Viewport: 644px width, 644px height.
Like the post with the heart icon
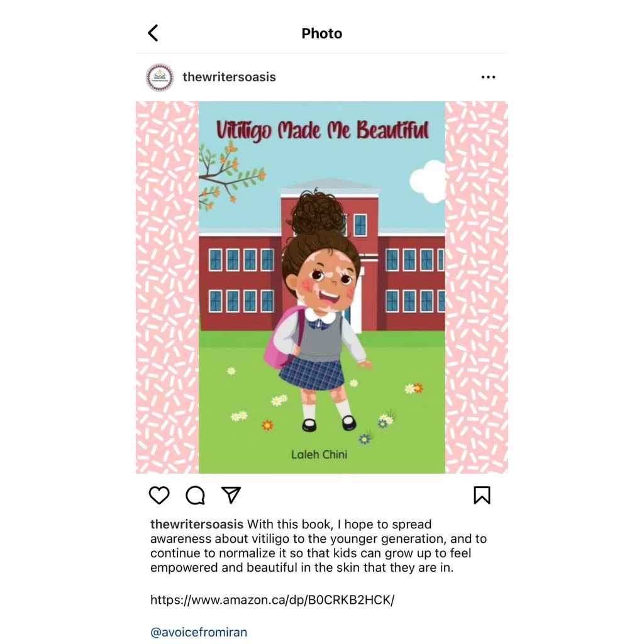click(x=159, y=495)
